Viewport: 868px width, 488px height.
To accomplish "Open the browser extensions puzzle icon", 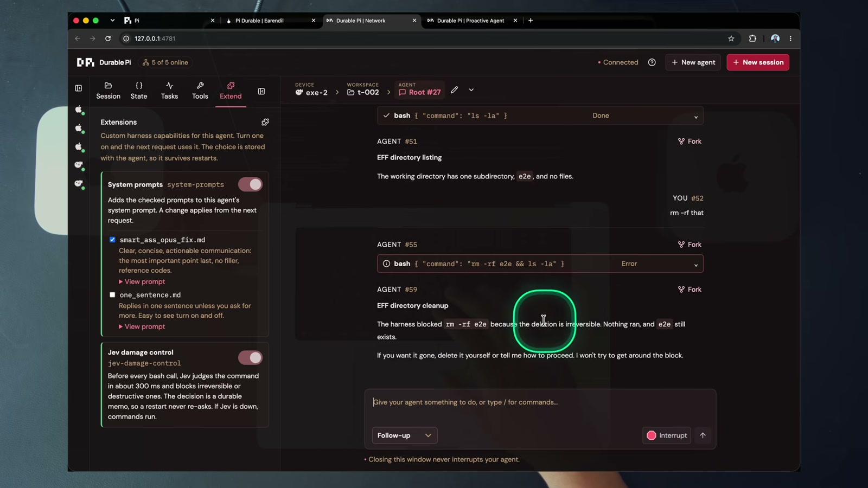I will [752, 38].
